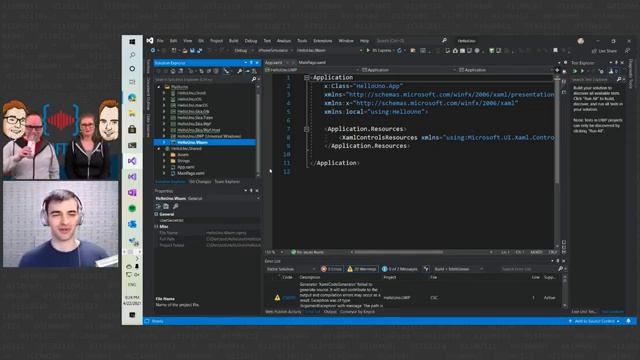Click the Properties wrench icon in Solution Explorer toolbar

click(x=240, y=71)
